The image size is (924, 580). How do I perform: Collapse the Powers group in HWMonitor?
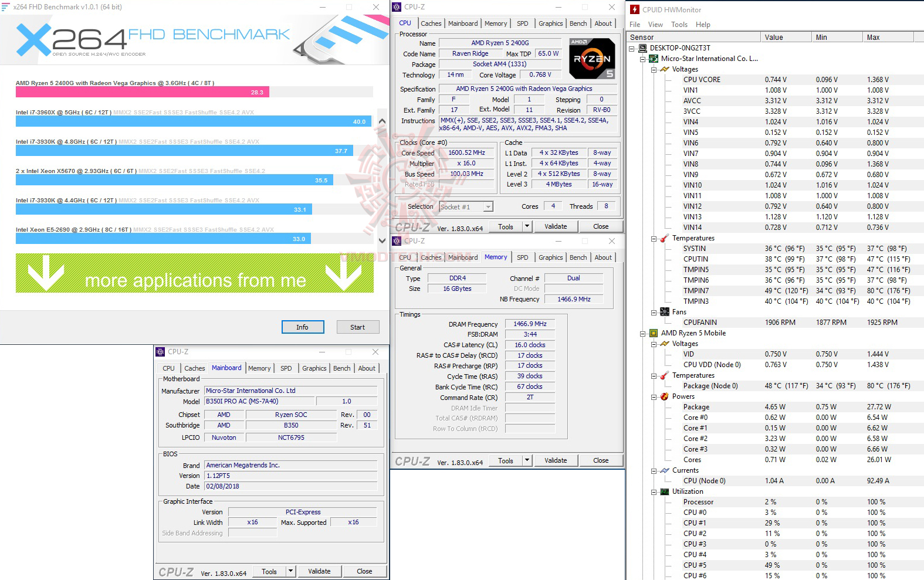654,396
